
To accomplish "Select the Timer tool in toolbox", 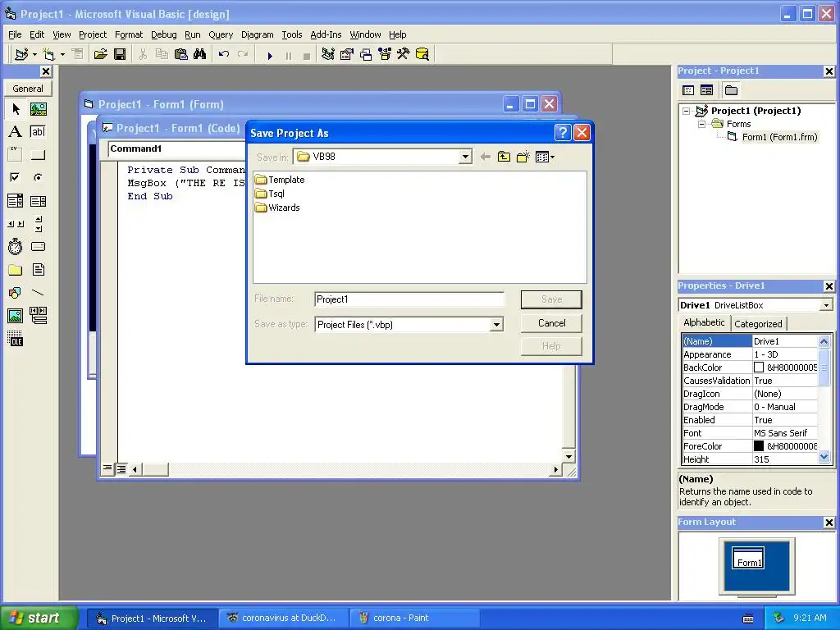I will [16, 246].
